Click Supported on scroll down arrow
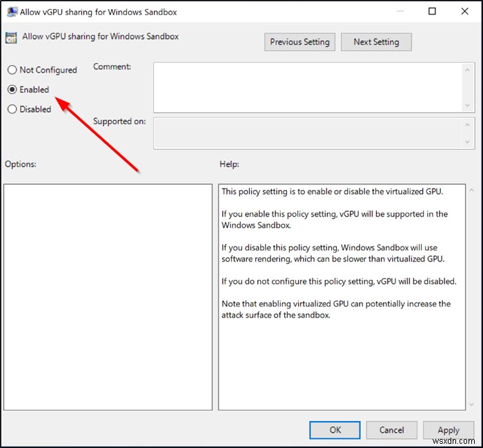 coord(467,142)
